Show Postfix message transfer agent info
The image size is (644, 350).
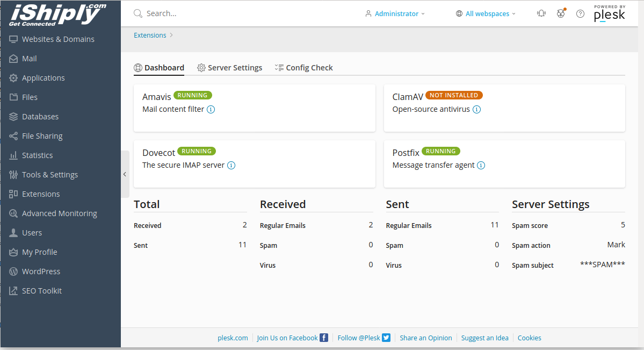click(x=480, y=165)
